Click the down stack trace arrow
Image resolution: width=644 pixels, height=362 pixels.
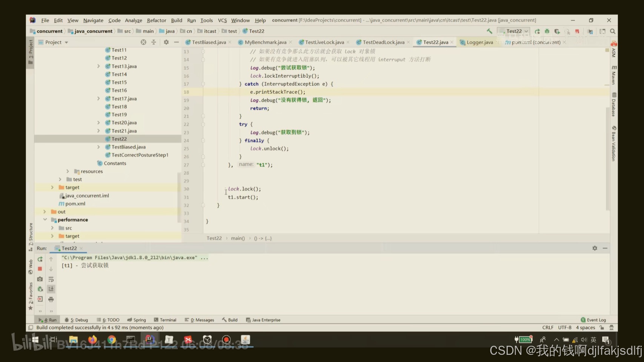click(51, 269)
